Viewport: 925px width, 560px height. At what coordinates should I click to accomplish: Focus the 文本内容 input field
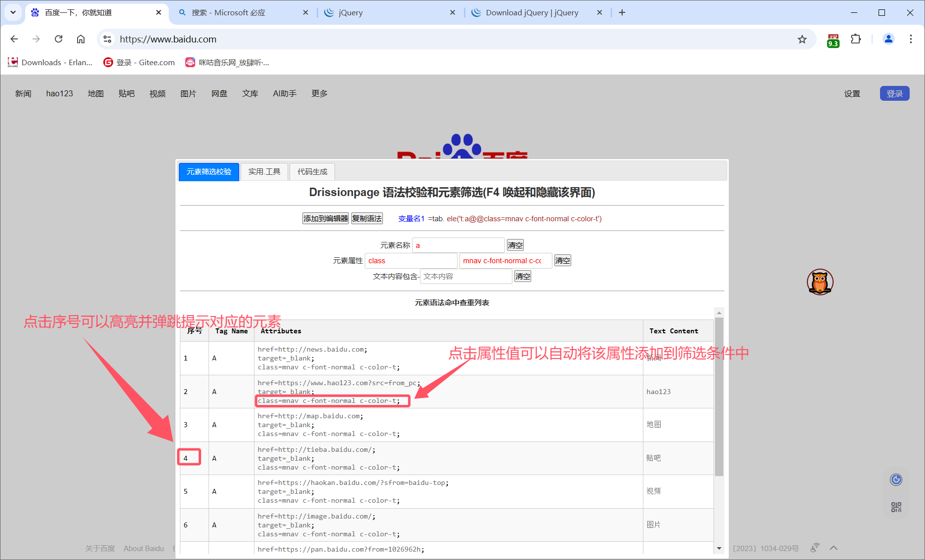[466, 277]
